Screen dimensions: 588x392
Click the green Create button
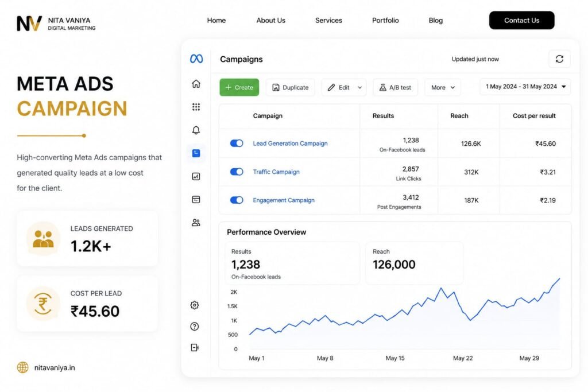[x=239, y=87]
